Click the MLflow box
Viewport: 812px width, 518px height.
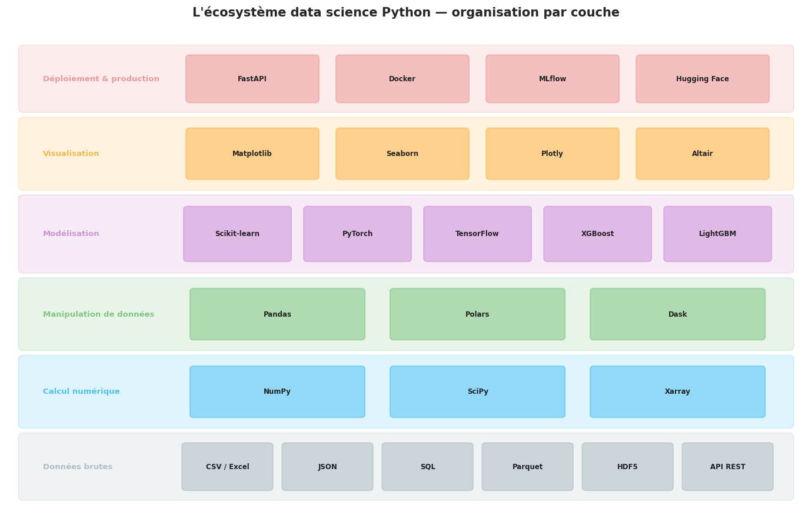pos(553,79)
